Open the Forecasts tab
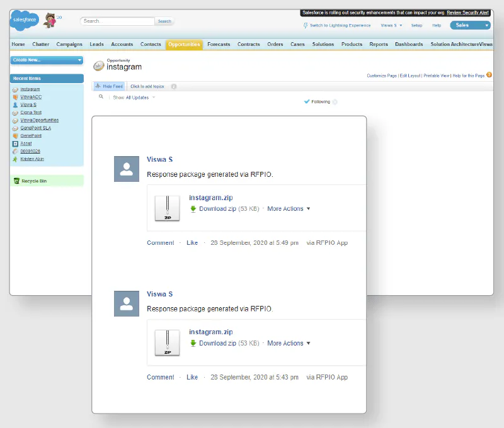The width and height of the screenshot is (504, 428). 219,44
